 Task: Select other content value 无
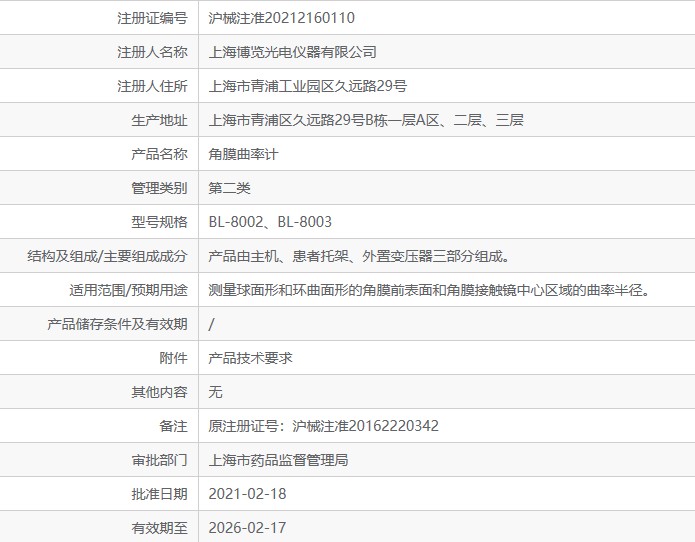click(x=215, y=392)
